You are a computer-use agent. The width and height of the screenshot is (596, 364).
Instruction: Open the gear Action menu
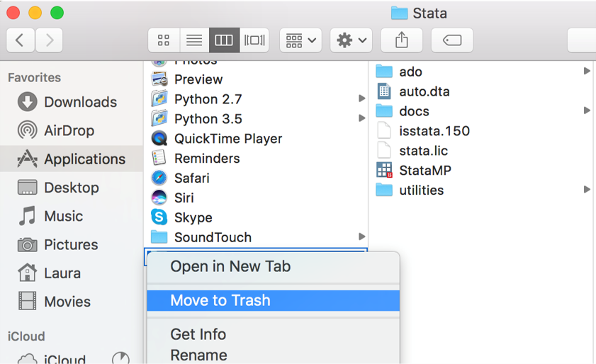click(x=352, y=40)
